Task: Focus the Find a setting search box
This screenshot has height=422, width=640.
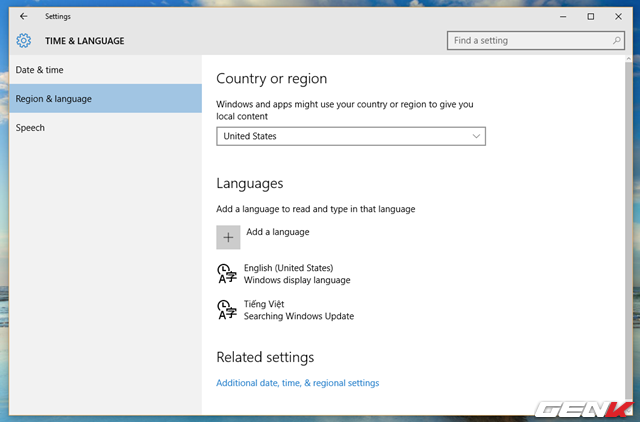Action: tap(536, 40)
